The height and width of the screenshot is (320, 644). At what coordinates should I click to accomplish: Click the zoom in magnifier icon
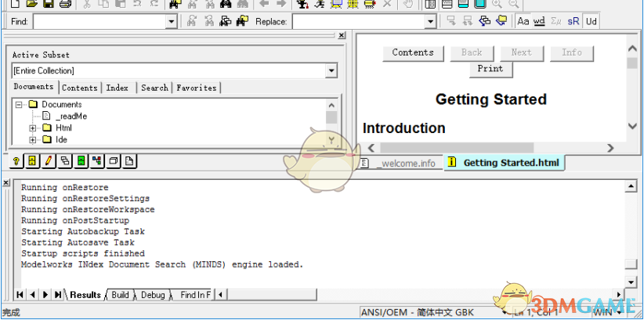click(497, 4)
